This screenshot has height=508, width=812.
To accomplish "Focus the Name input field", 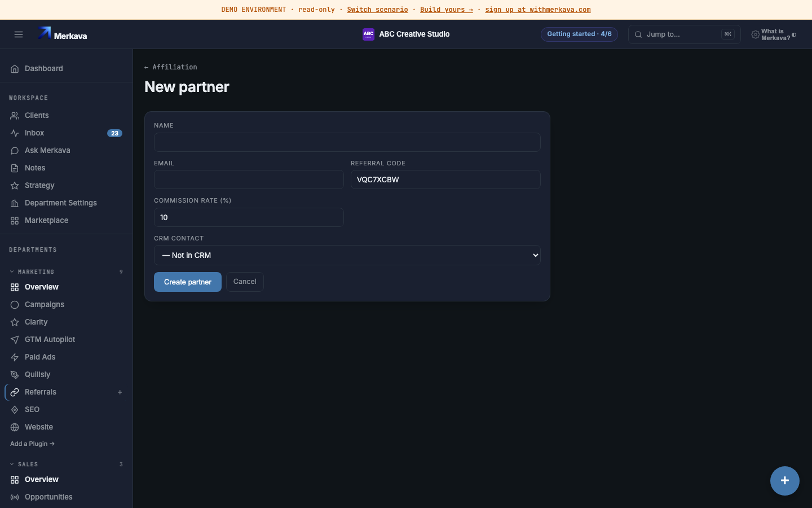I will (347, 142).
